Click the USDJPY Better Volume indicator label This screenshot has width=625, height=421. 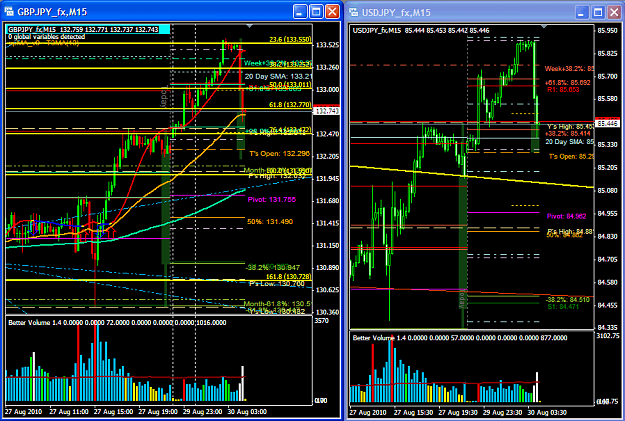coord(460,338)
